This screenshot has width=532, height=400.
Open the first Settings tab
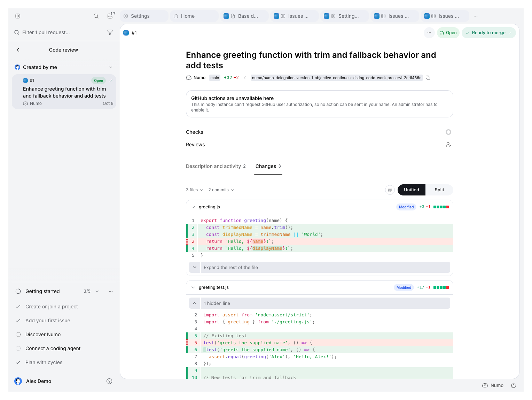pyautogui.click(x=144, y=16)
